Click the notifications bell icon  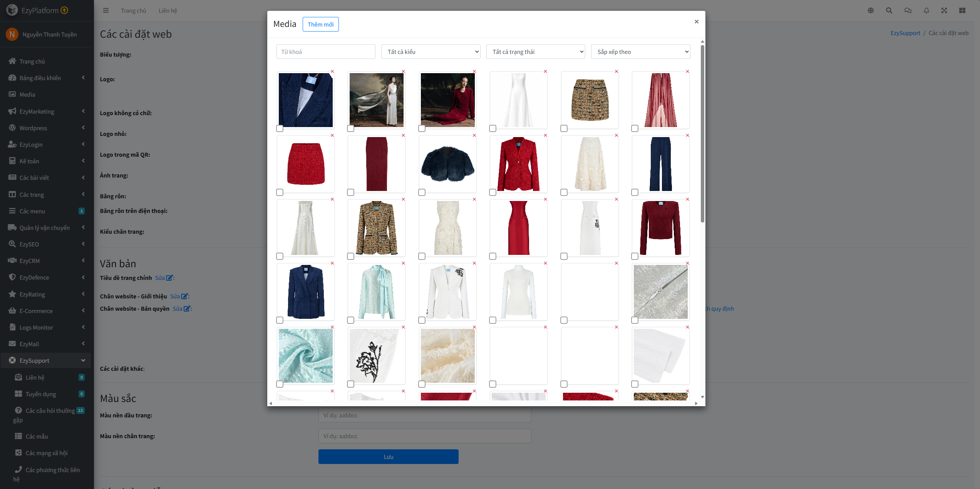[x=926, y=10]
